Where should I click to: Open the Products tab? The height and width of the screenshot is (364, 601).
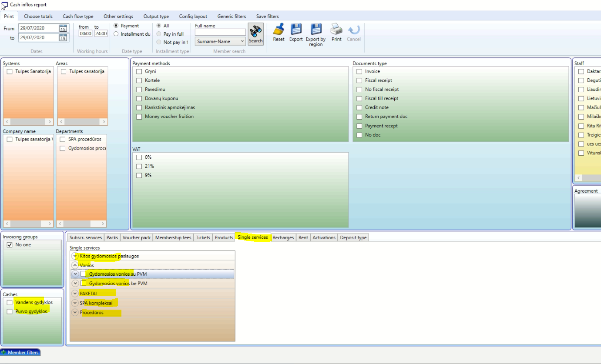(224, 237)
